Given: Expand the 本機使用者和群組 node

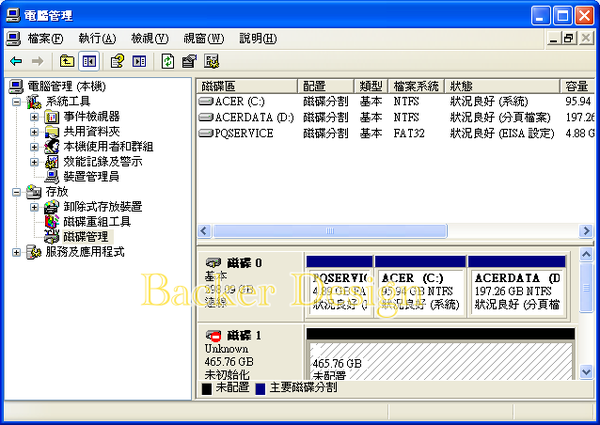Looking at the screenshot, I should pyautogui.click(x=34, y=147).
